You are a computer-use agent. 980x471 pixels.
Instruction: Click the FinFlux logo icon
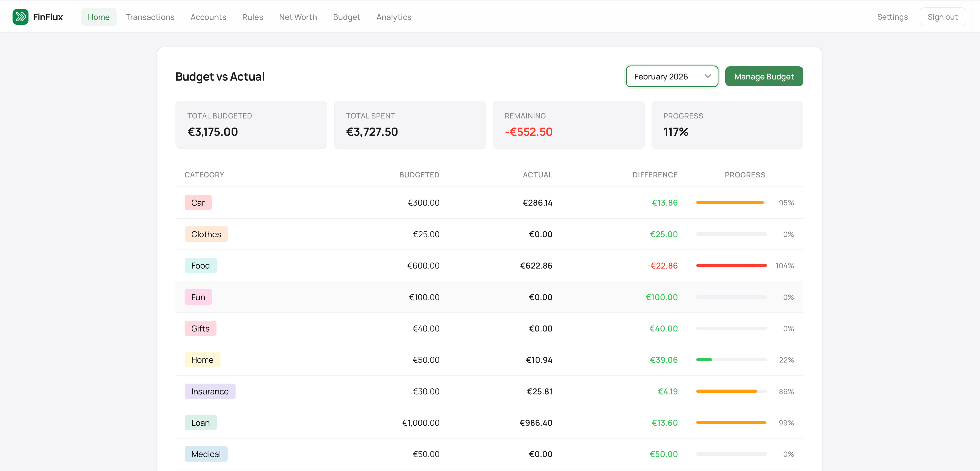21,16
